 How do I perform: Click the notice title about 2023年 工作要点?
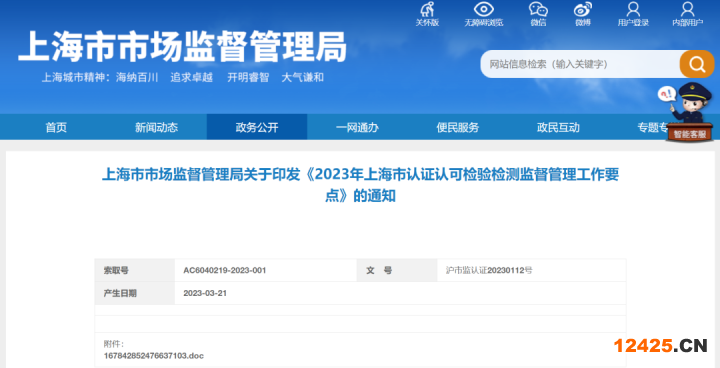click(360, 185)
